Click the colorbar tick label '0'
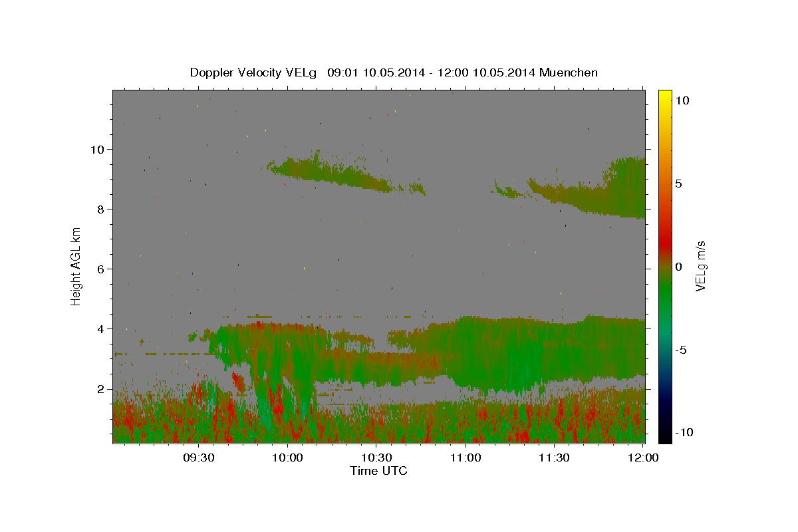This screenshot has width=798, height=532. (678, 267)
